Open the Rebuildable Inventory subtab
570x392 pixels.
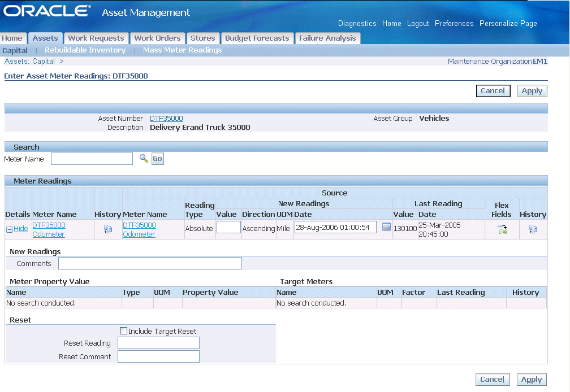[x=85, y=50]
